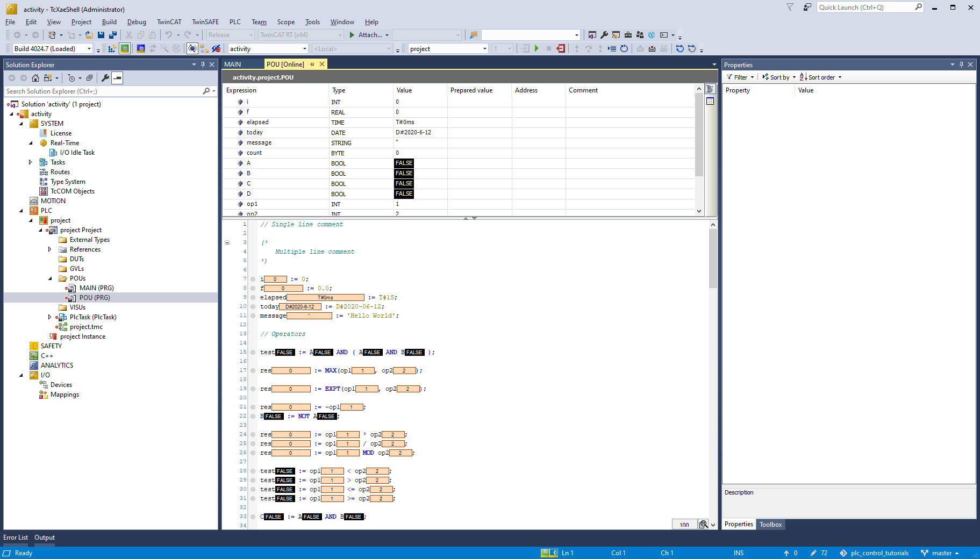
Task: Open the TwinCAT menu
Action: click(169, 22)
